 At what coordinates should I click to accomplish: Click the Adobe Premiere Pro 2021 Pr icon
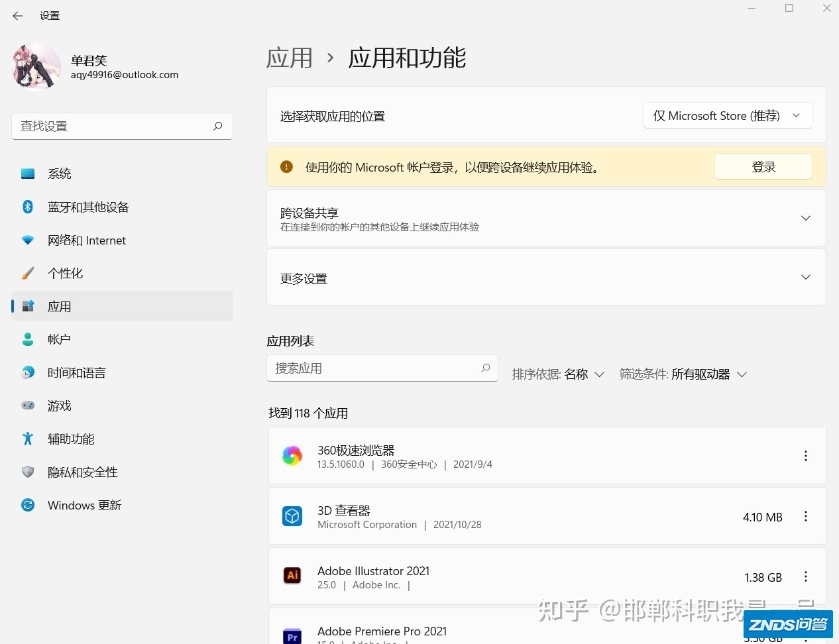[x=292, y=636]
